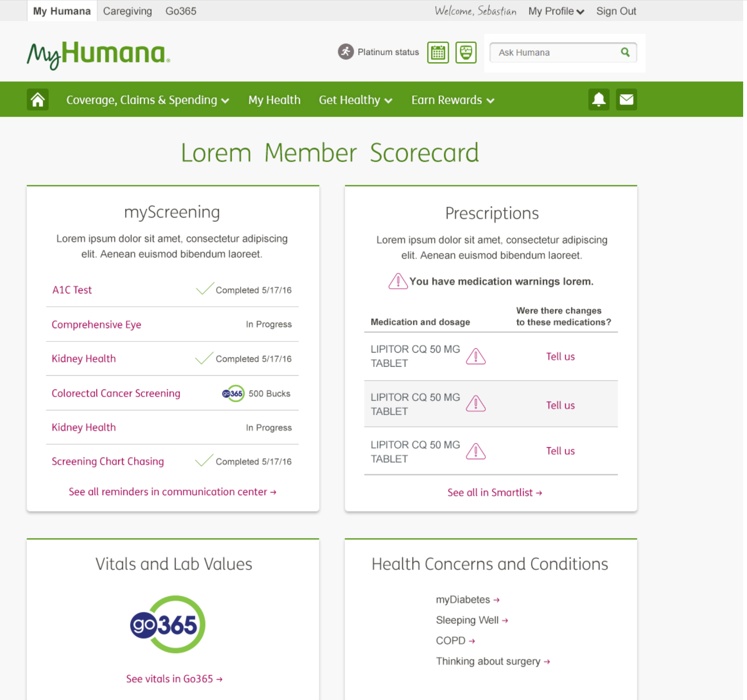Click the Health Concerns and Conditions heading
747x700 pixels.
pos(490,564)
